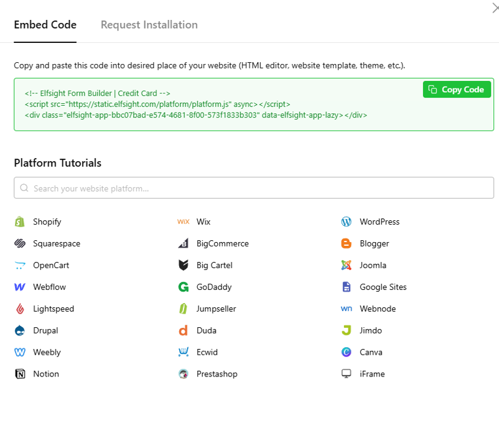Focus the website platform search field
Image resolution: width=499 pixels, height=448 pixels.
click(254, 188)
